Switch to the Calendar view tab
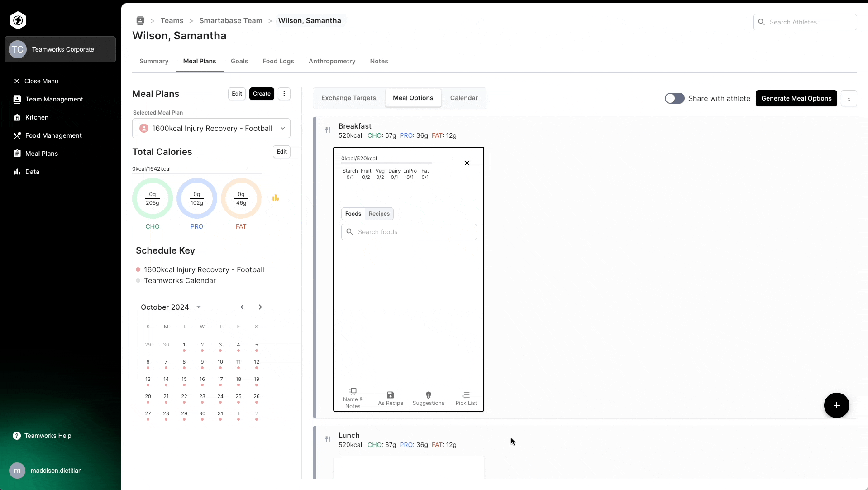868x490 pixels. pyautogui.click(x=464, y=98)
